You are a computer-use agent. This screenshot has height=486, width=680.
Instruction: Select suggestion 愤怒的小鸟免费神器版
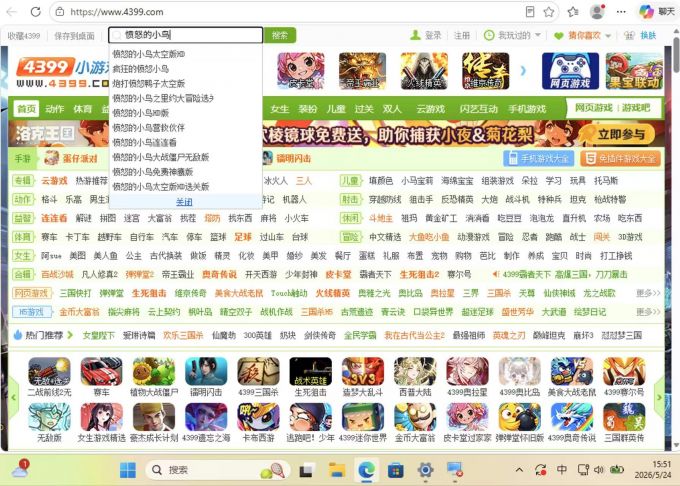point(153,172)
